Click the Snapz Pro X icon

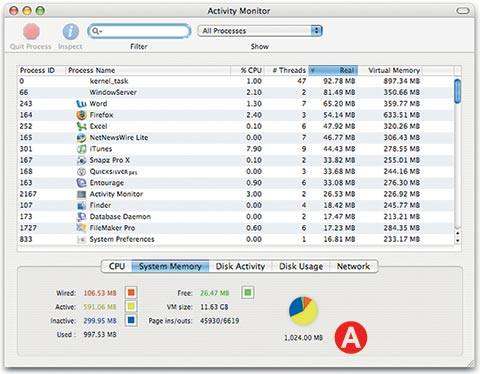pos(81,160)
